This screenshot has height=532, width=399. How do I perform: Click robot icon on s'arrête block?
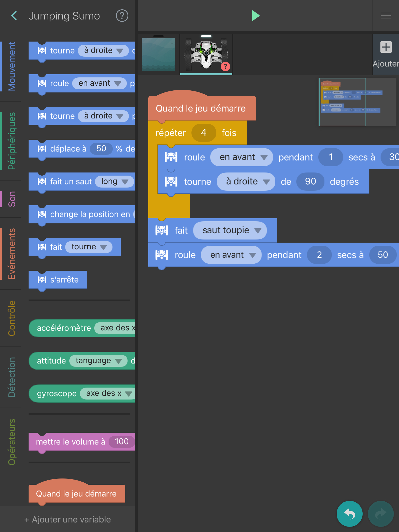(x=42, y=280)
